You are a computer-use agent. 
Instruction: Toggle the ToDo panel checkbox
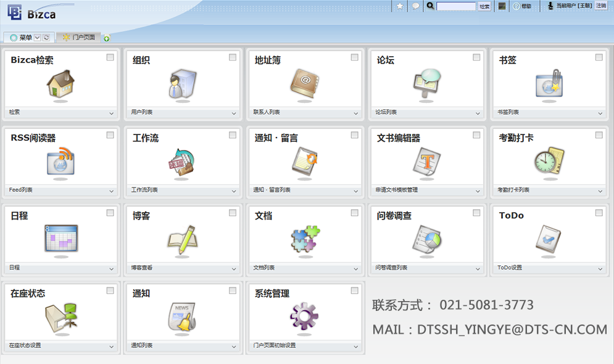click(599, 213)
